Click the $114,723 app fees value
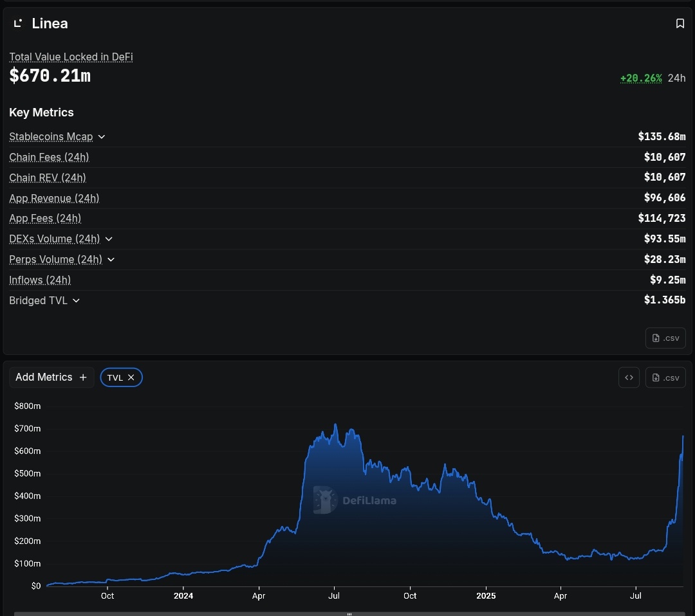The image size is (695, 616). point(662,218)
